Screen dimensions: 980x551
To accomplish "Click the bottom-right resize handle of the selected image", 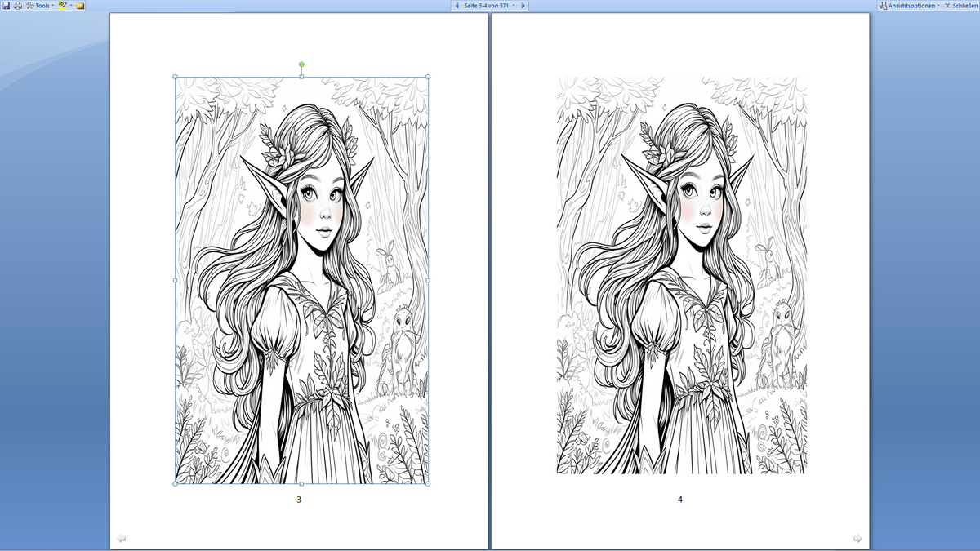I will (428, 484).
